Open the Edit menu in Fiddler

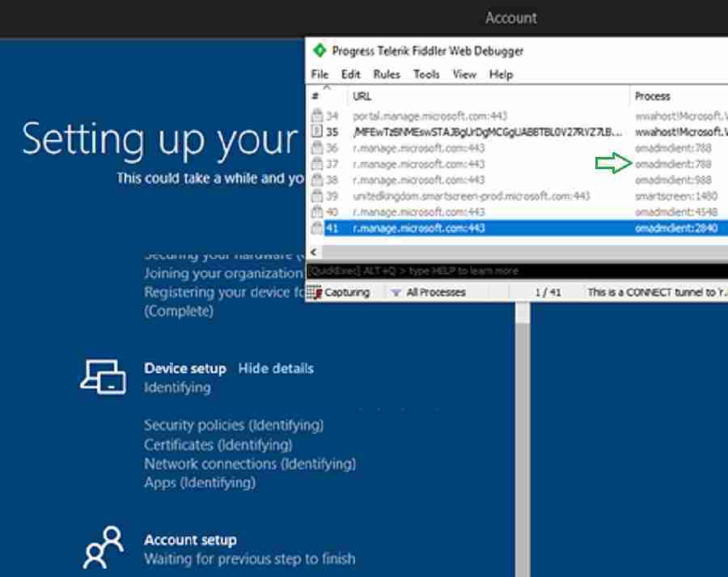point(350,74)
